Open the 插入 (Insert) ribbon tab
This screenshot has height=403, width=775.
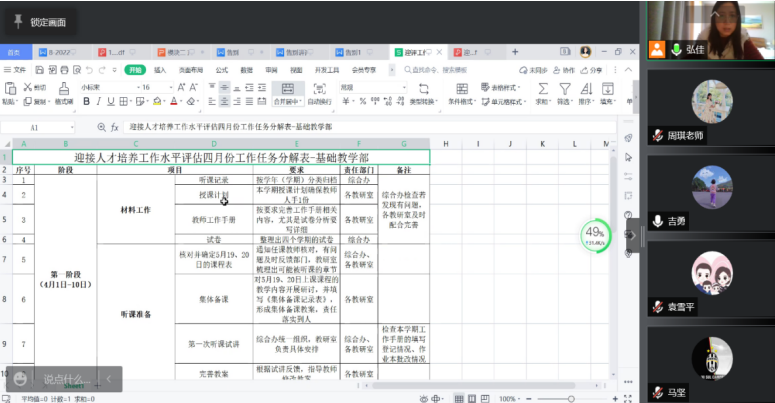pyautogui.click(x=160, y=70)
